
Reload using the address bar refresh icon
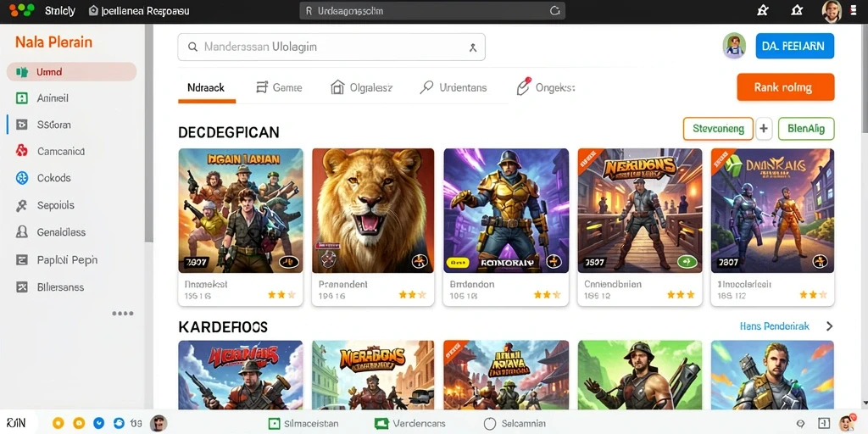point(554,10)
